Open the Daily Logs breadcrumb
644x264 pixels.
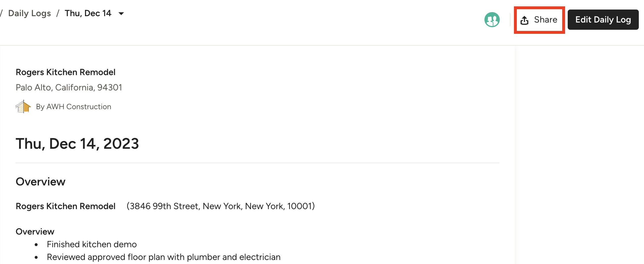29,13
